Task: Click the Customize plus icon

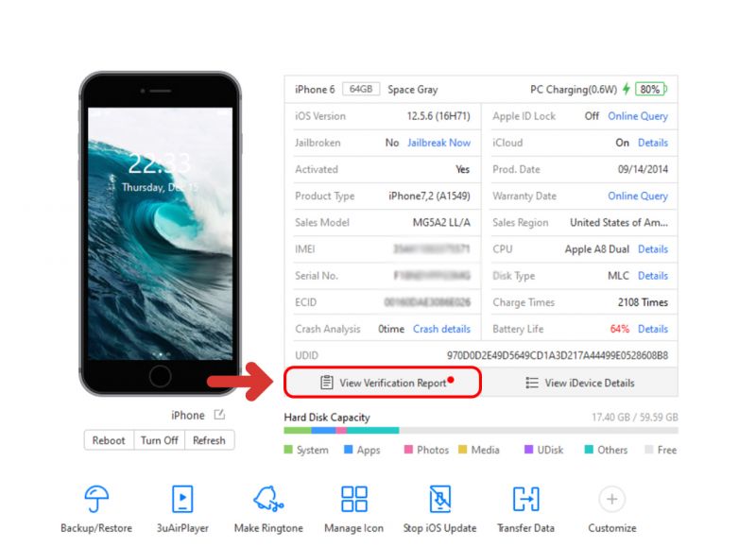Action: [611, 499]
